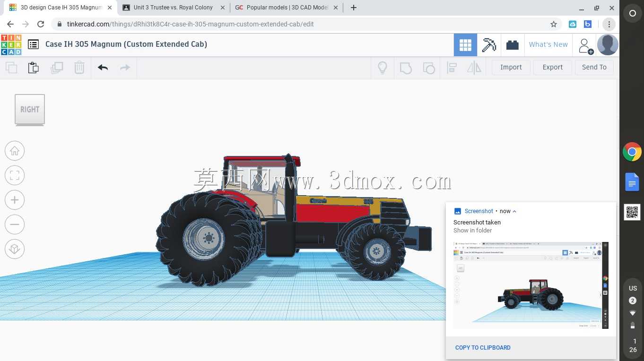Open Chrome from the shelf
Viewport: 644px width, 361px height.
632,152
